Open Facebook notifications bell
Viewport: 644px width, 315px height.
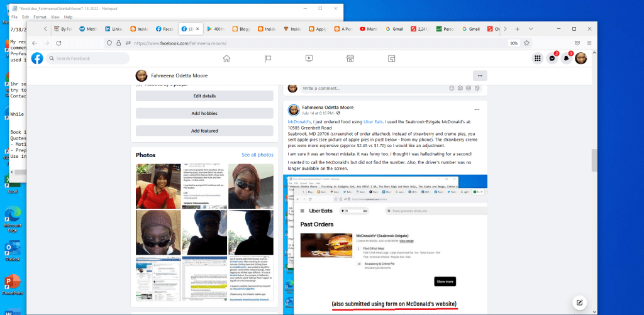click(x=567, y=58)
